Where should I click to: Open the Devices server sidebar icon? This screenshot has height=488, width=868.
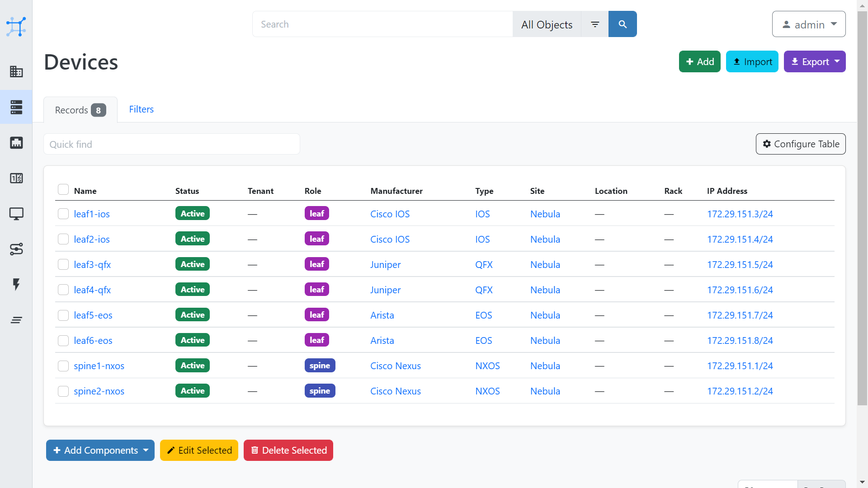[16, 107]
